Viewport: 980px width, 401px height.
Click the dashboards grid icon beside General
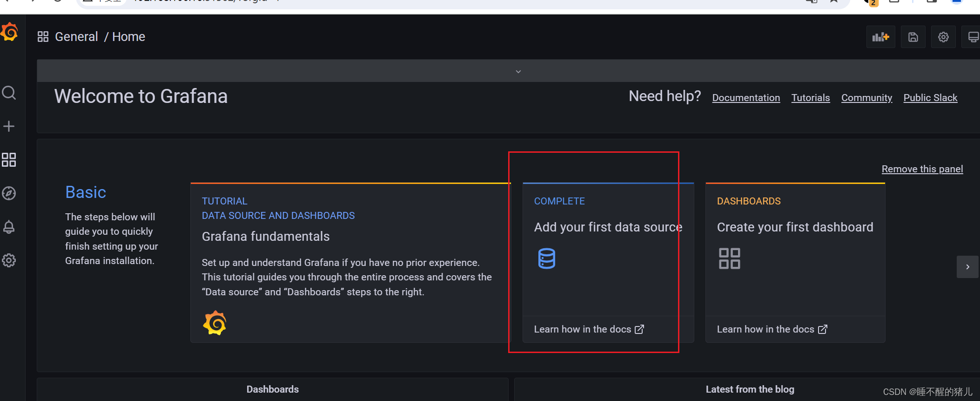tap(43, 37)
